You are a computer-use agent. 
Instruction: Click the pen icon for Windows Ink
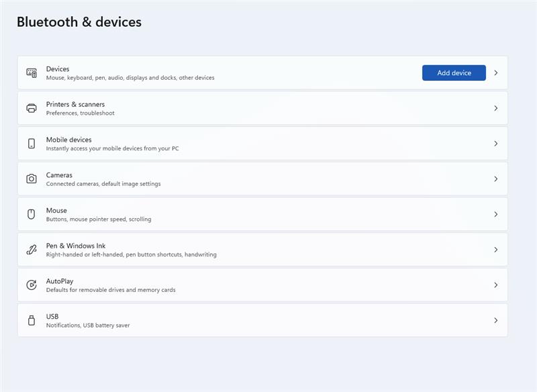click(32, 250)
